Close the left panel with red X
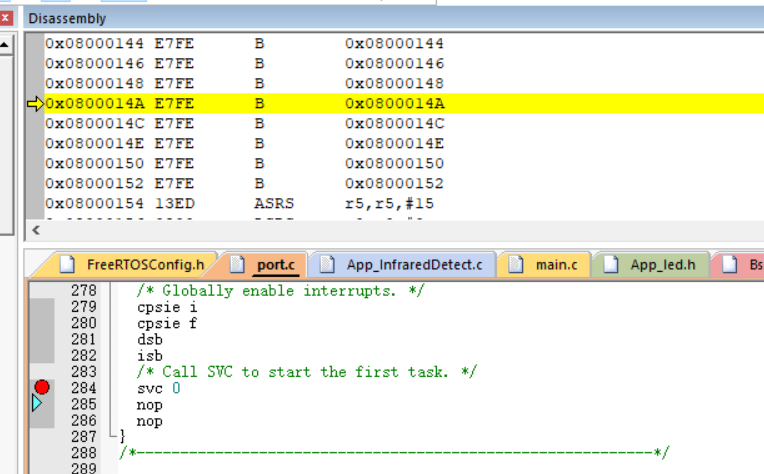This screenshot has height=474, width=764. pos(5,19)
